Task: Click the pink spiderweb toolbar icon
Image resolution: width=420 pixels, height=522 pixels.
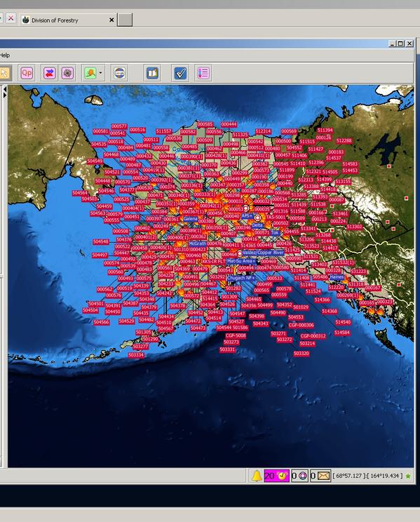Action: tap(67, 73)
